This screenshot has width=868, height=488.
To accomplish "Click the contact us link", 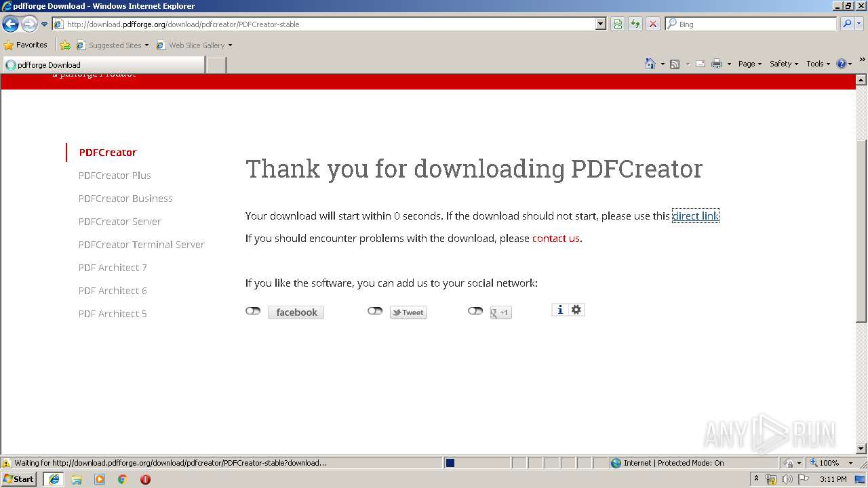I will (x=556, y=239).
